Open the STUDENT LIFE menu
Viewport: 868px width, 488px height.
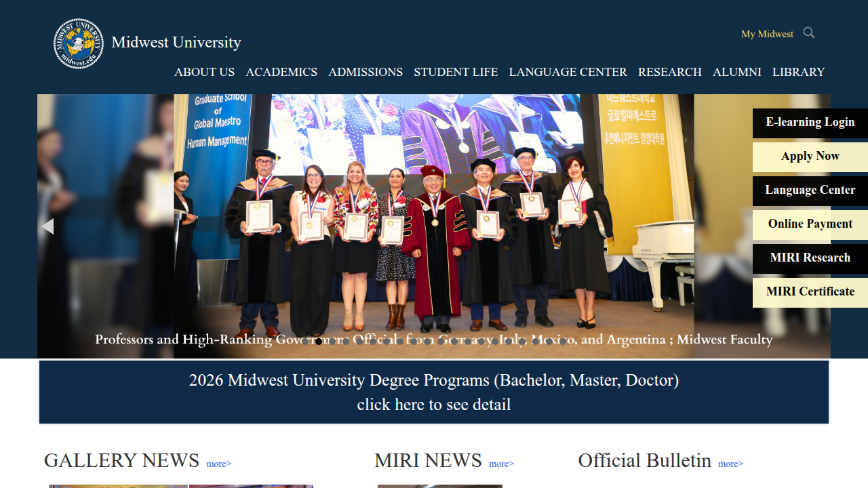(x=456, y=72)
